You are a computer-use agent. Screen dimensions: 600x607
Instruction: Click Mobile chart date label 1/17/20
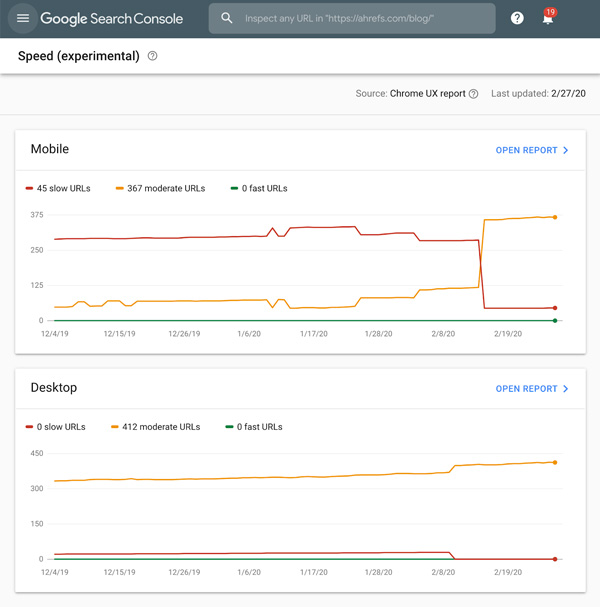(x=314, y=334)
